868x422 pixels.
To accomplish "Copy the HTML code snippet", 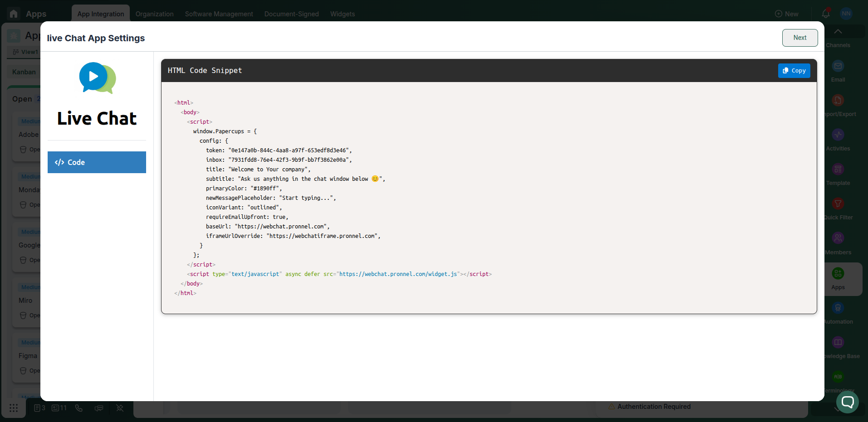I will 794,70.
